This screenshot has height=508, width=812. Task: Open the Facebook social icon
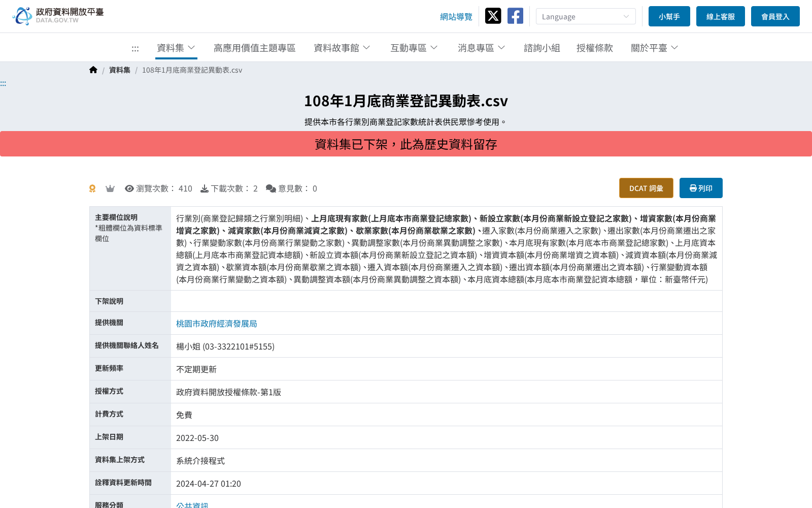515,16
